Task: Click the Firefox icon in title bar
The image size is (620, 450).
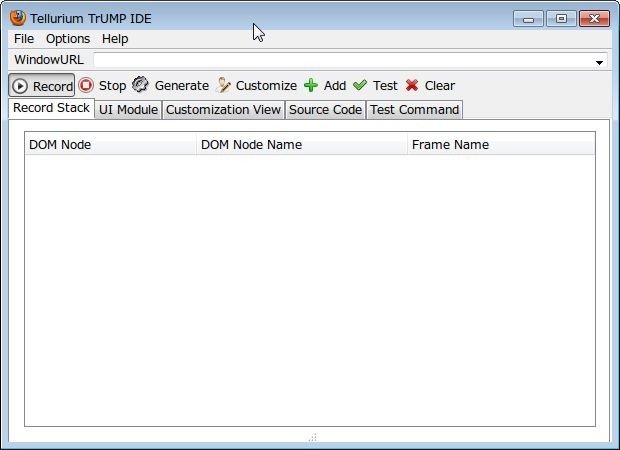Action: tap(18, 18)
